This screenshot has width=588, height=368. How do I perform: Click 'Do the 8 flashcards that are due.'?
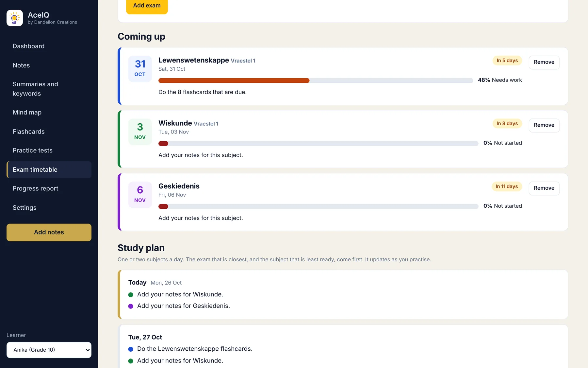(x=203, y=92)
